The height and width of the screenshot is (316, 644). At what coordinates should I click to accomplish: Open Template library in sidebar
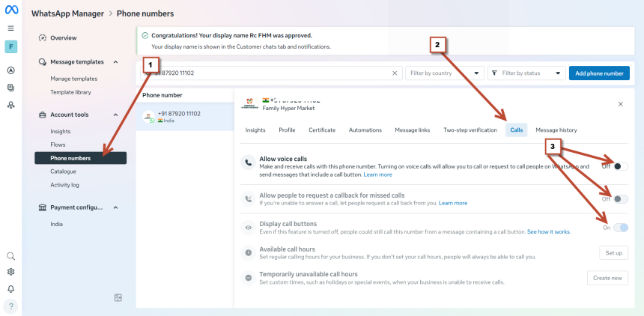point(70,92)
